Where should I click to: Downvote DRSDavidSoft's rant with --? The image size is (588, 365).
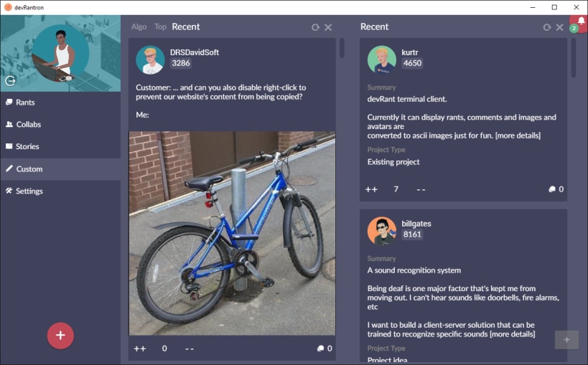pos(190,349)
